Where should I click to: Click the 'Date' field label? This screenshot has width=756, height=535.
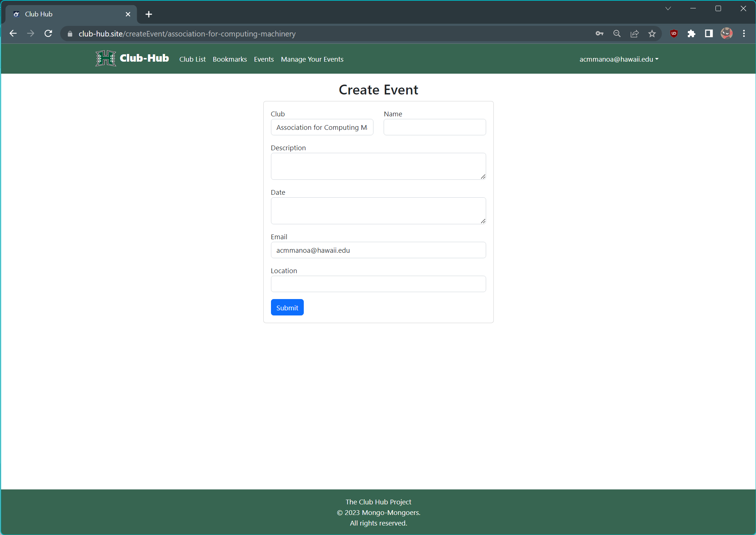click(278, 192)
